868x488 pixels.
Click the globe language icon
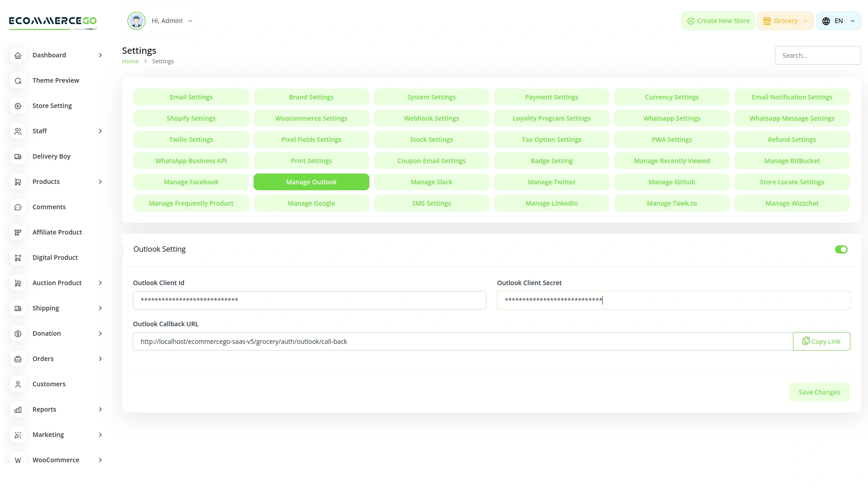tap(826, 21)
